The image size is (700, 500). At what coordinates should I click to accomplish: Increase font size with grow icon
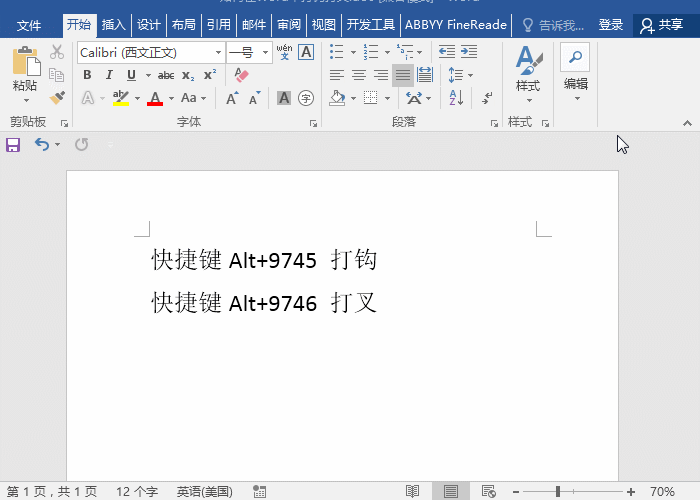point(232,98)
